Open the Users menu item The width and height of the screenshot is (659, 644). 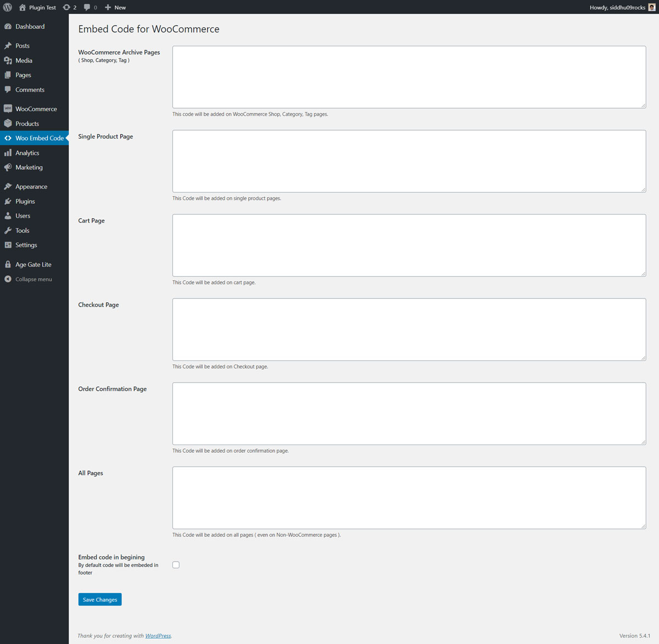pyautogui.click(x=34, y=215)
